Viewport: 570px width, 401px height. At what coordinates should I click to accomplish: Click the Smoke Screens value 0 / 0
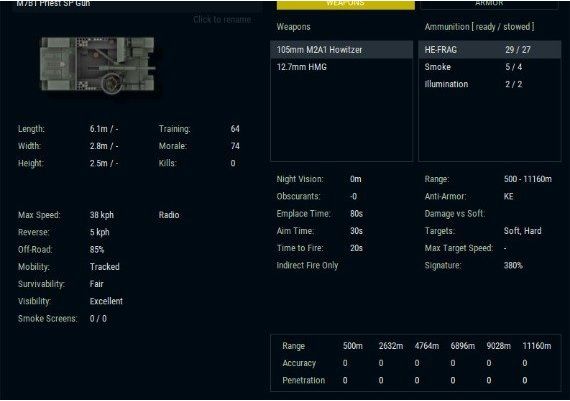[x=98, y=318]
